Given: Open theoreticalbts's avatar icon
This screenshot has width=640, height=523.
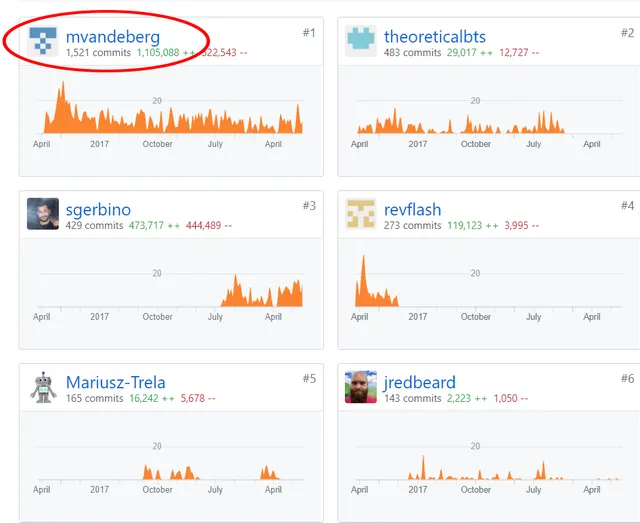Looking at the screenshot, I should click(361, 41).
